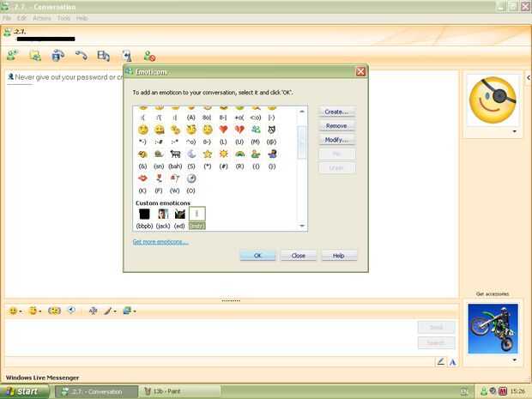Select the rainbow (R) emoticon
This screenshot has height=399, width=532.
click(x=239, y=154)
